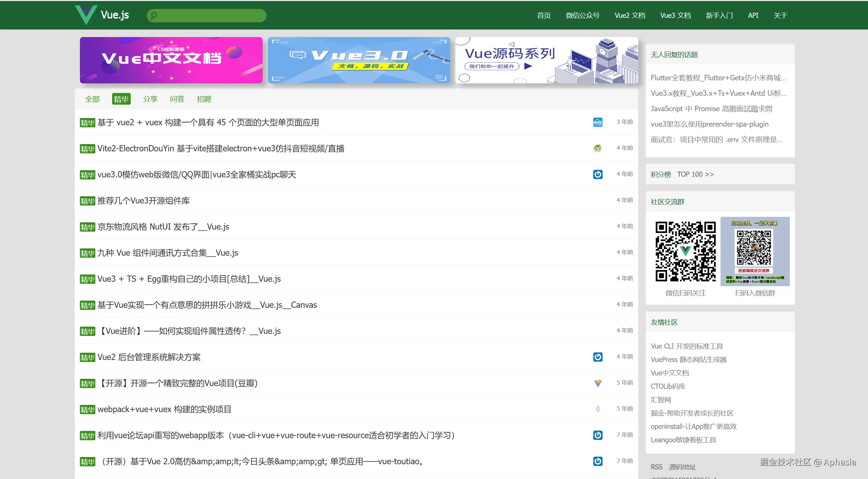Click rocket avatar beside the webpack+vue+vuex post

(598, 409)
